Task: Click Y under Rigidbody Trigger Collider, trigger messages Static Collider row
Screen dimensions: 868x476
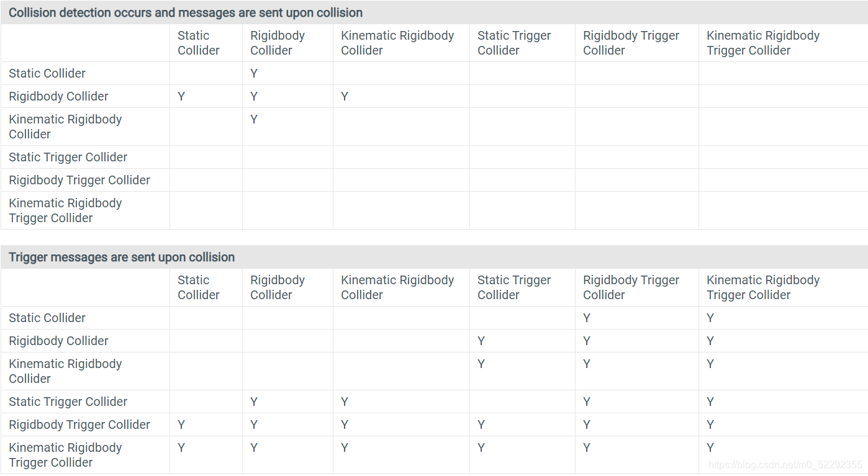Action: coord(587,318)
